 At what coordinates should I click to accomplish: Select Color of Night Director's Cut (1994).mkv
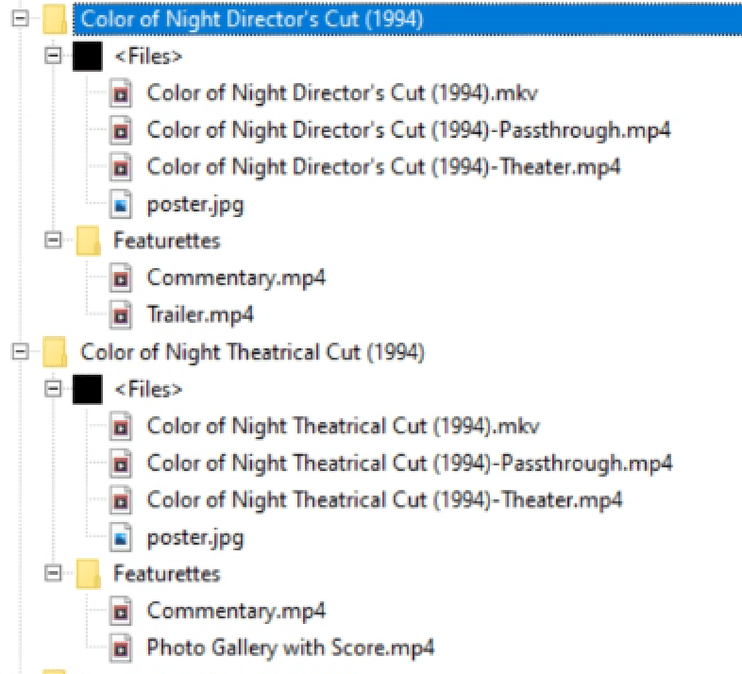[x=342, y=93]
